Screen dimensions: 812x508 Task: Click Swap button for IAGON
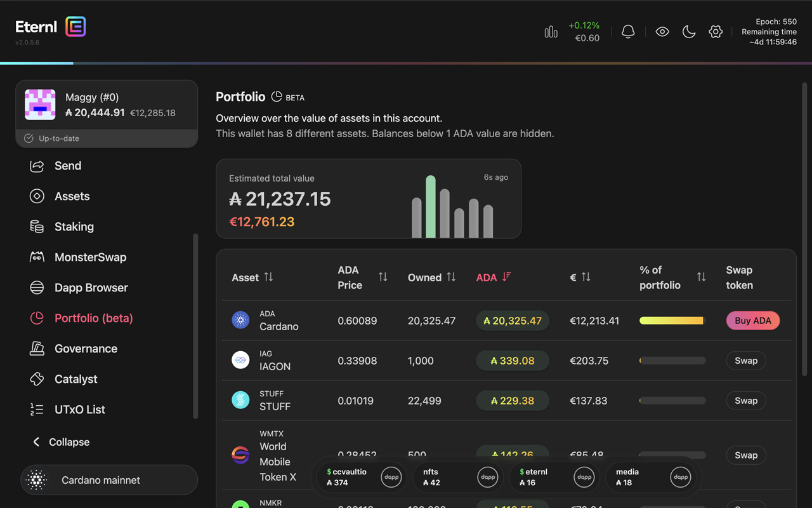point(746,361)
